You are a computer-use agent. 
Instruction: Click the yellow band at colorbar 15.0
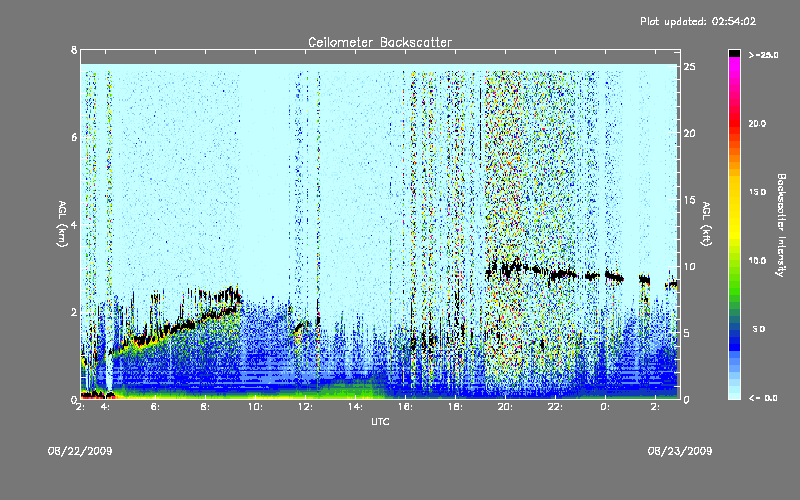pos(734,192)
